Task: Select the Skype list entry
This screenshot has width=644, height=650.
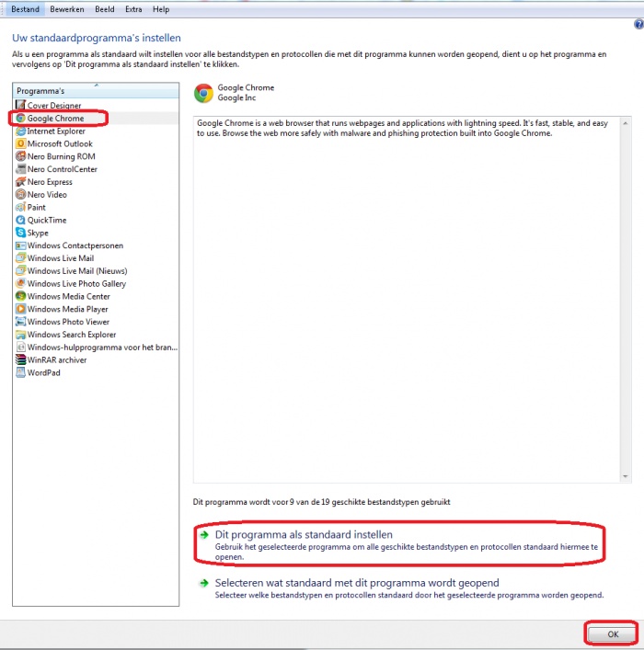Action: coord(38,233)
